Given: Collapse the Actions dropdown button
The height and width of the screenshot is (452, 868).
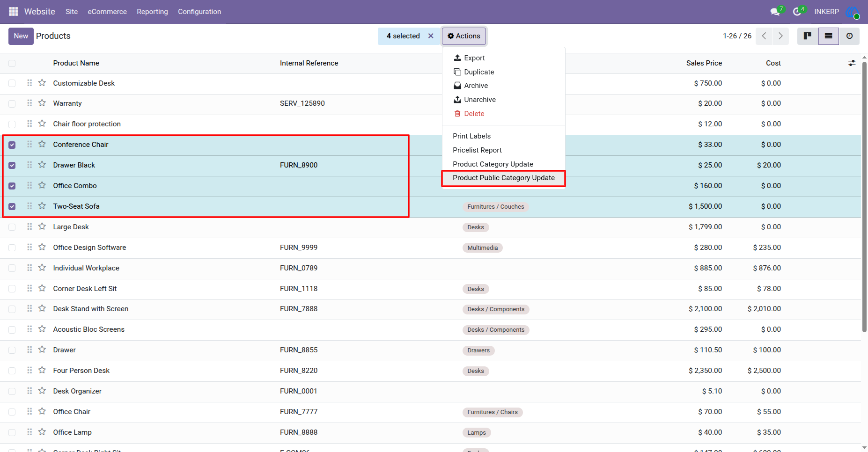Looking at the screenshot, I should [x=464, y=36].
